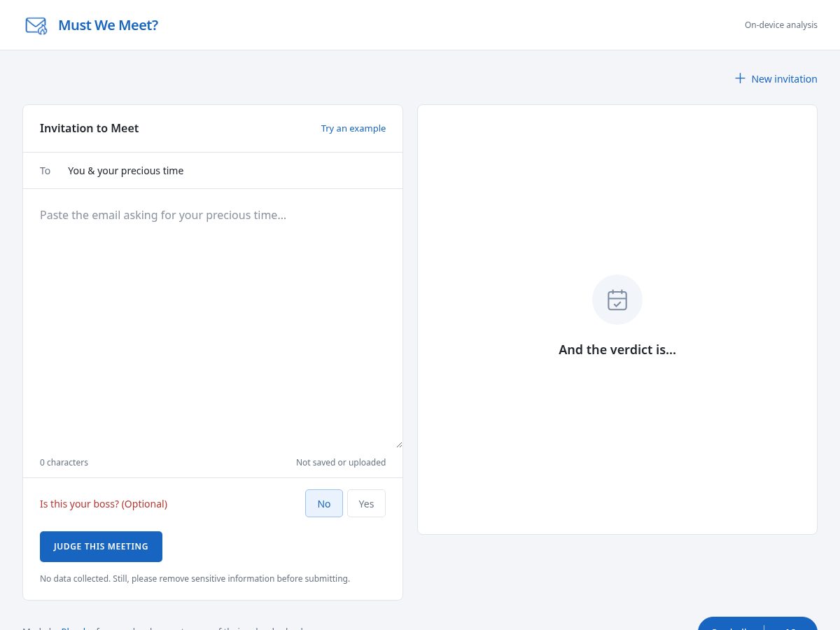Click the Try an example link

(353, 128)
